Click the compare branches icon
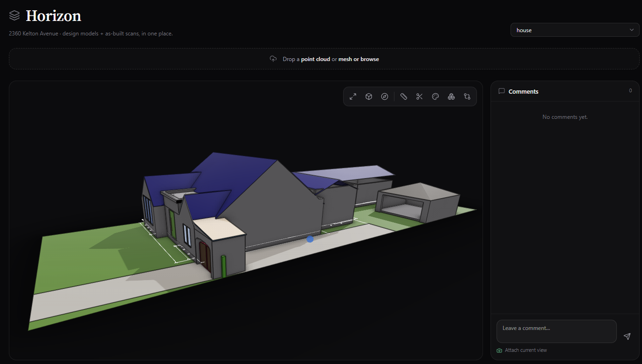Image resolution: width=642 pixels, height=364 pixels. [x=467, y=96]
